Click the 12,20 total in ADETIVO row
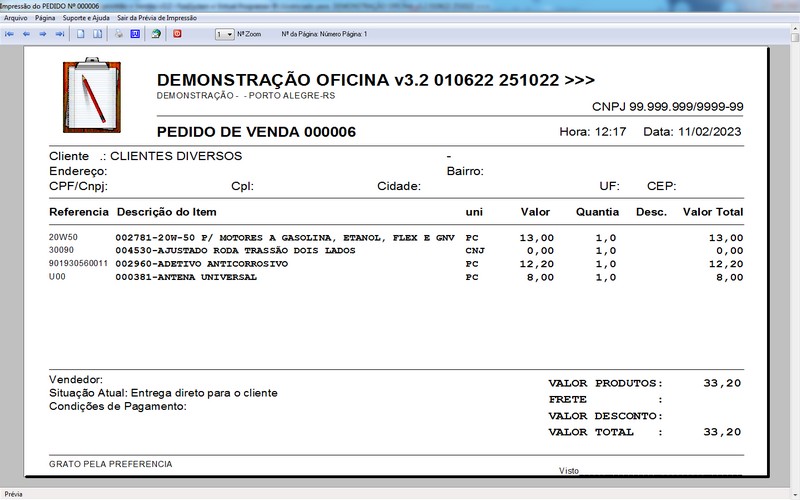This screenshot has width=800, height=500. point(726,264)
